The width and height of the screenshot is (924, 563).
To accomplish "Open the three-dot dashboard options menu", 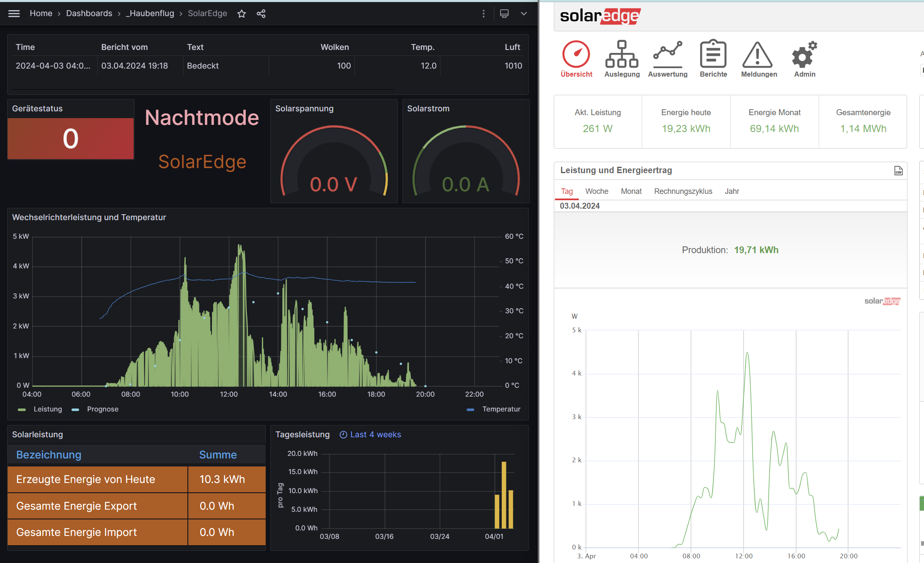I will coord(484,14).
